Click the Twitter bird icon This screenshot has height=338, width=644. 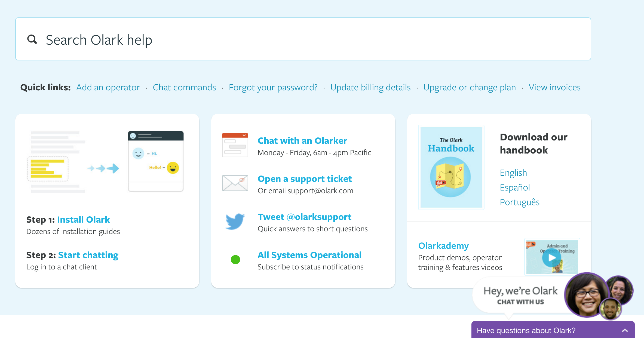235,221
